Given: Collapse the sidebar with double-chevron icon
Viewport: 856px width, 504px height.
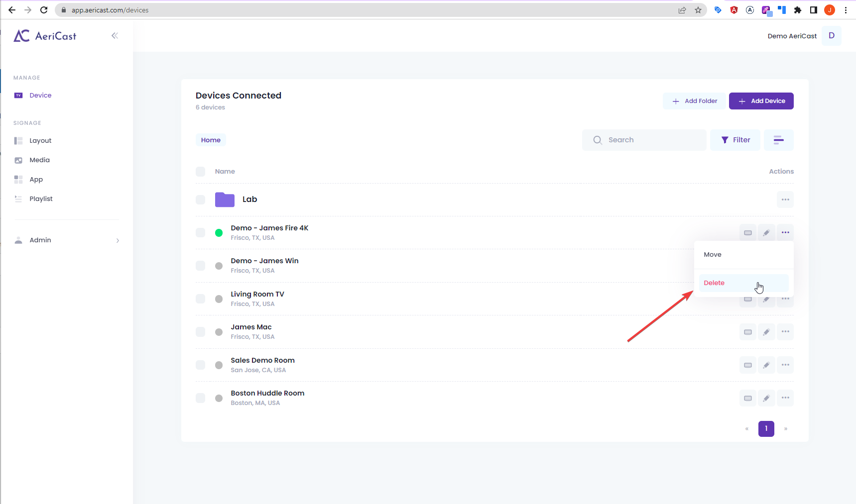Looking at the screenshot, I should click(x=115, y=35).
